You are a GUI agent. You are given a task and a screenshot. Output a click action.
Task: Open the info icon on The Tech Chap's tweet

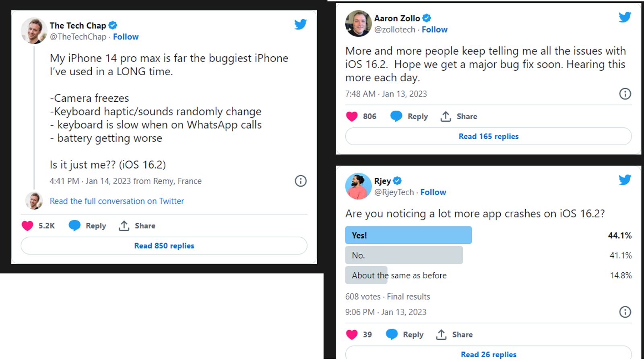[301, 181]
